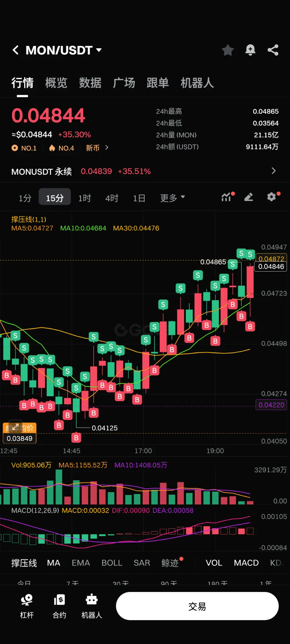
Task: Toggle the BOLL indicator
Action: (x=112, y=563)
